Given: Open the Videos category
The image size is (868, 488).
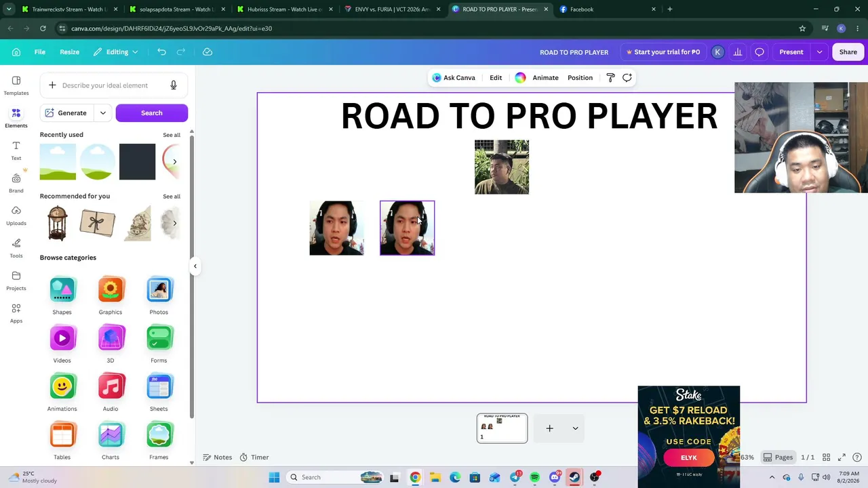Looking at the screenshot, I should point(62,344).
